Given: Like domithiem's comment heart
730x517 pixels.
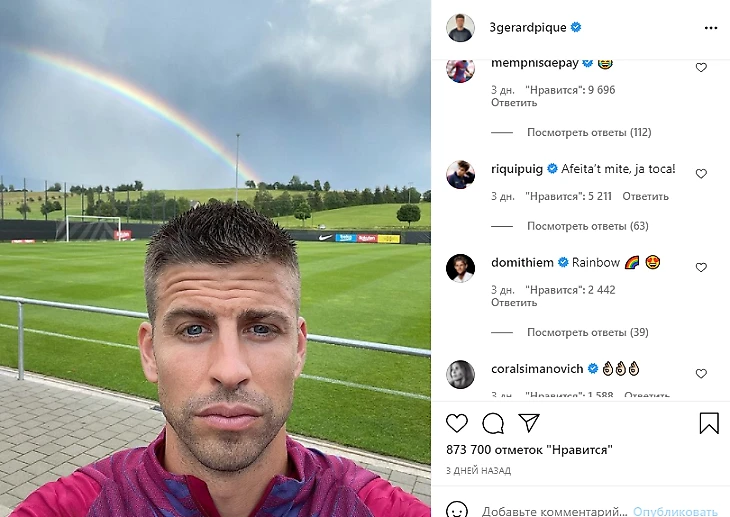Looking at the screenshot, I should (x=701, y=267).
